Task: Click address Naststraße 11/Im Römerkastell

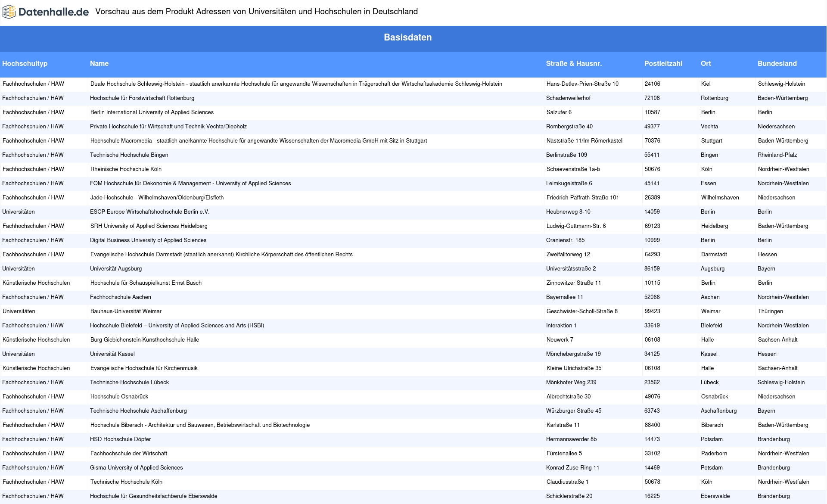Action: [x=585, y=141]
